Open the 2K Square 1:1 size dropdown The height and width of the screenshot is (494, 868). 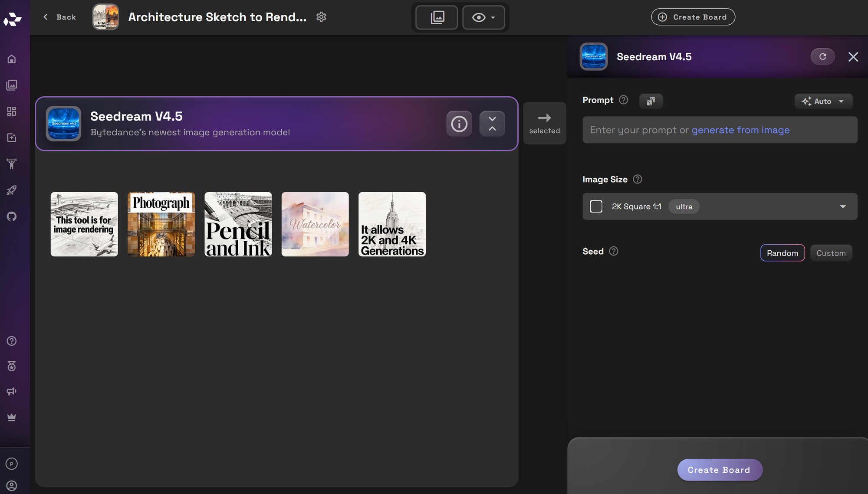720,206
